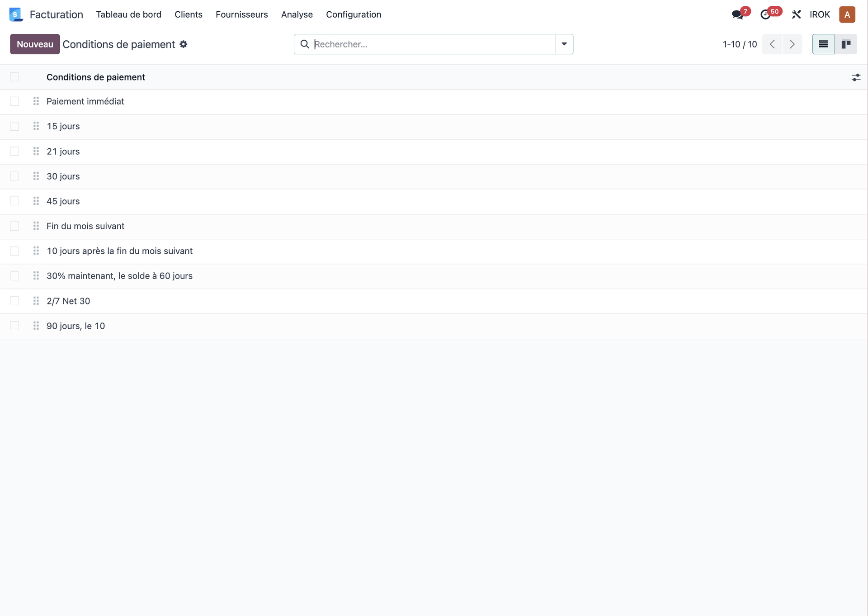Open the Analyse menu
This screenshot has width=868, height=616.
[x=297, y=14]
